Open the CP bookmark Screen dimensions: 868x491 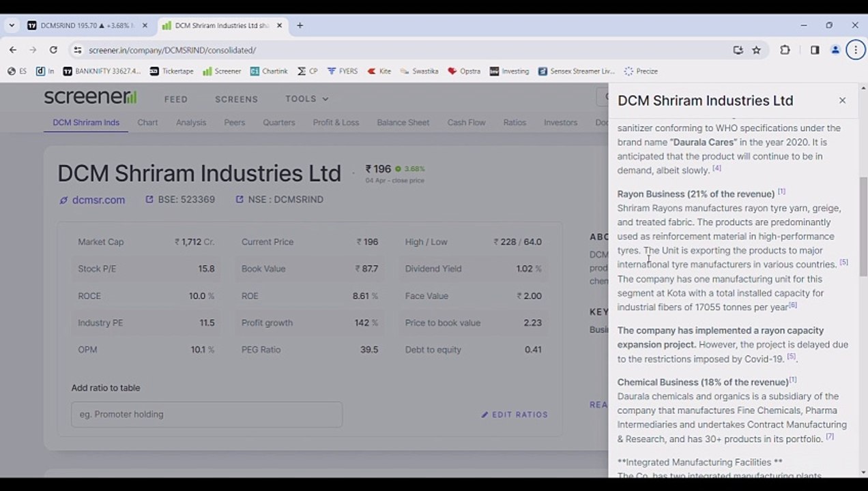[x=308, y=71]
